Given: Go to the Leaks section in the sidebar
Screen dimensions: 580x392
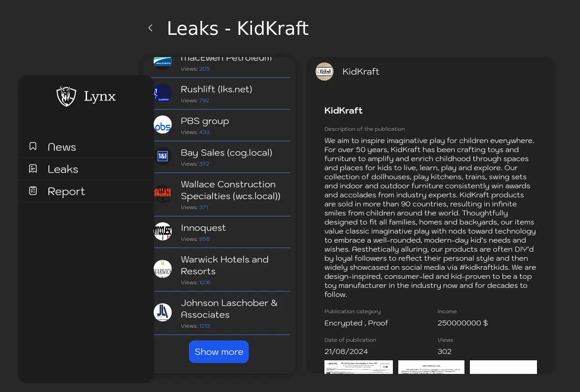Looking at the screenshot, I should tap(63, 169).
